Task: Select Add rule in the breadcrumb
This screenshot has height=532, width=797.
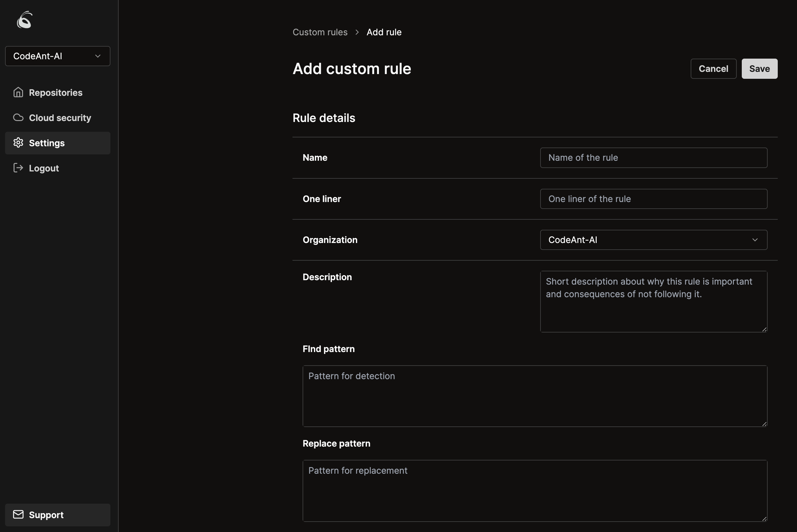Action: (384, 32)
